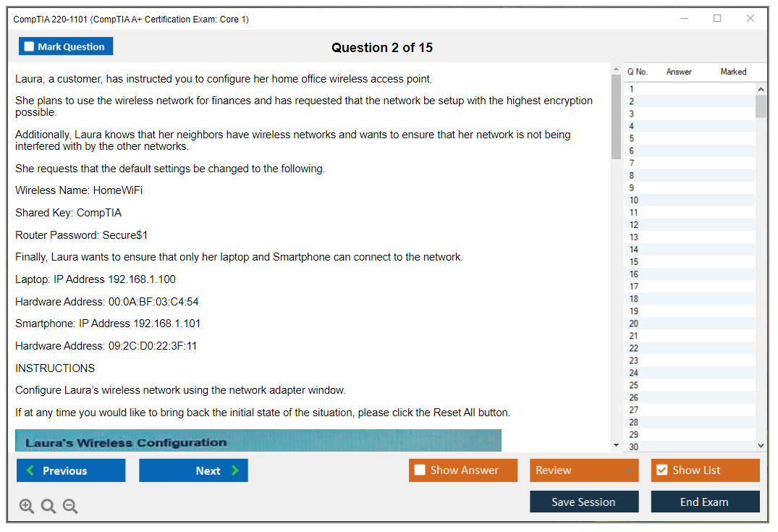The width and height of the screenshot is (778, 532).
Task: Enable the Show Answer checkbox
Action: [420, 470]
